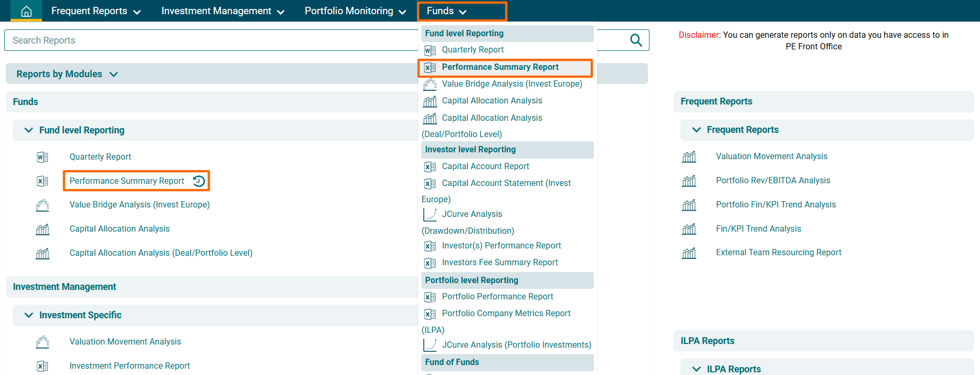980x375 pixels.
Task: Open Investors Fee Summary Report
Action: 499,263
